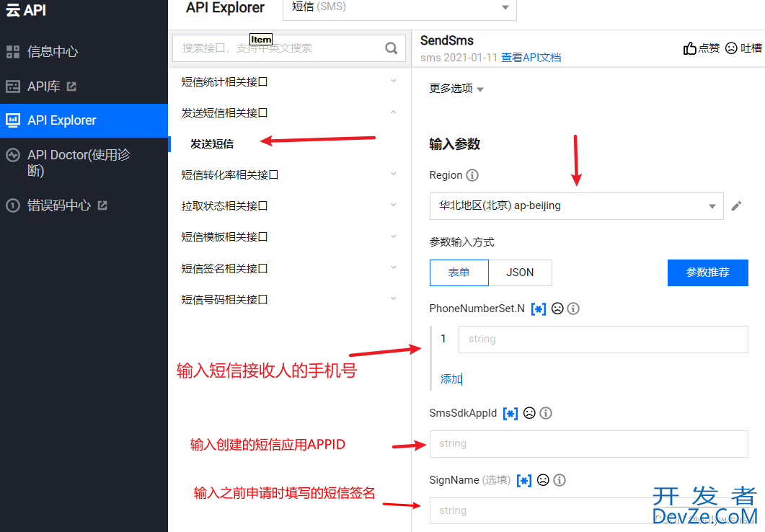This screenshot has height=532, width=765.
Task: Click the 信息中心 grid icon
Action: [x=13, y=52]
